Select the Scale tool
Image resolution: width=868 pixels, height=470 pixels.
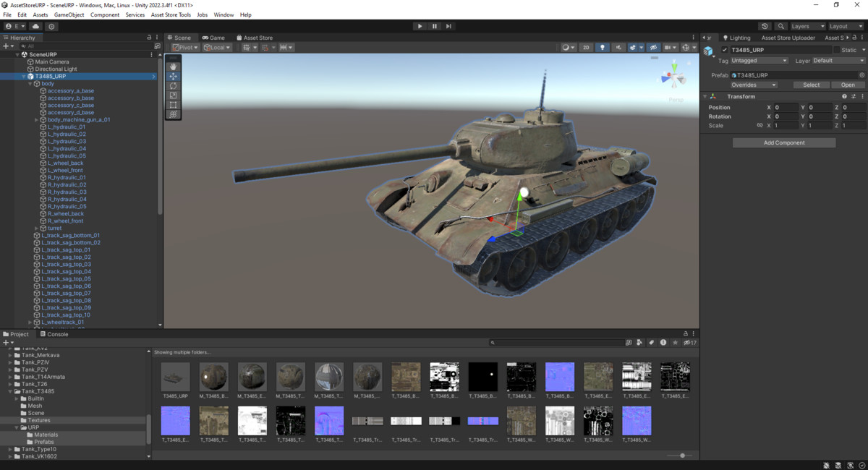pos(173,95)
